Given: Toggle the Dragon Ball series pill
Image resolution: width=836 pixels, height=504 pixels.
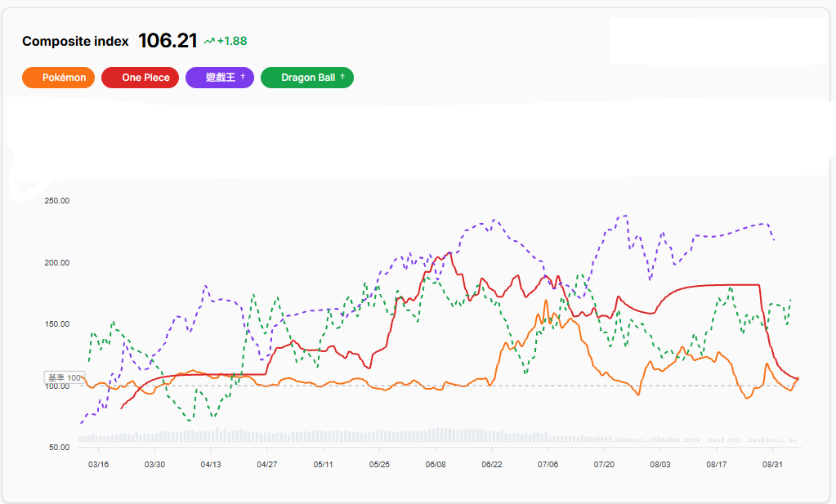Looking at the screenshot, I should [x=307, y=78].
